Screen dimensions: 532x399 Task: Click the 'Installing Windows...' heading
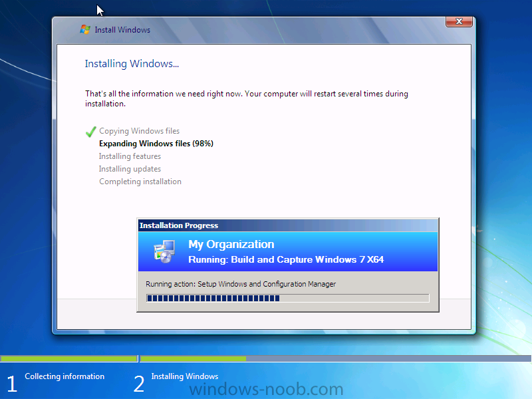click(132, 64)
